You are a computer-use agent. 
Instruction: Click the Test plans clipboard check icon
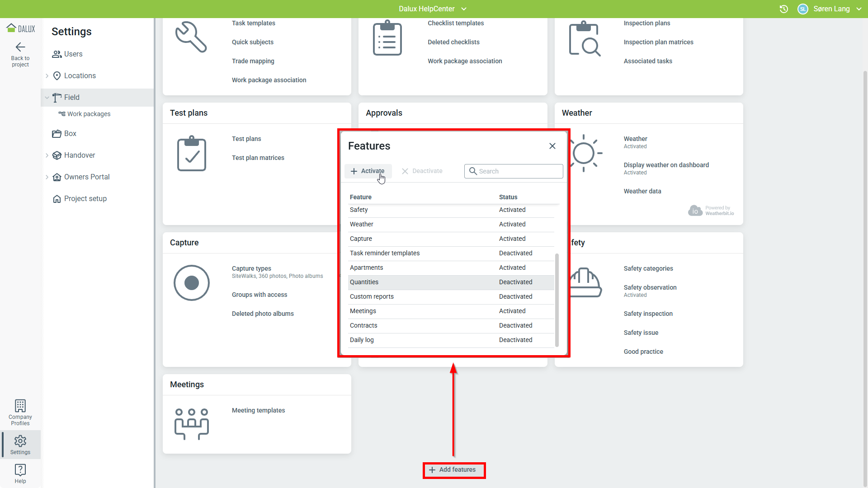[x=192, y=154]
